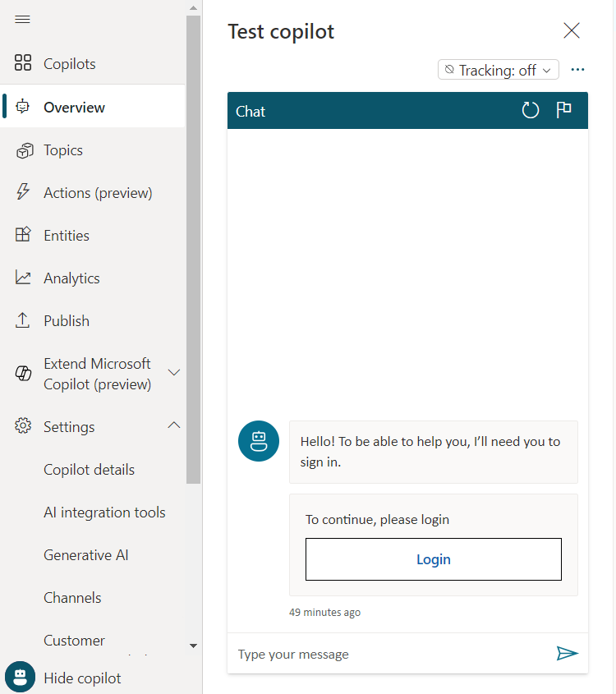The height and width of the screenshot is (694, 616).
Task: Open more options ellipsis menu
Action: (577, 70)
